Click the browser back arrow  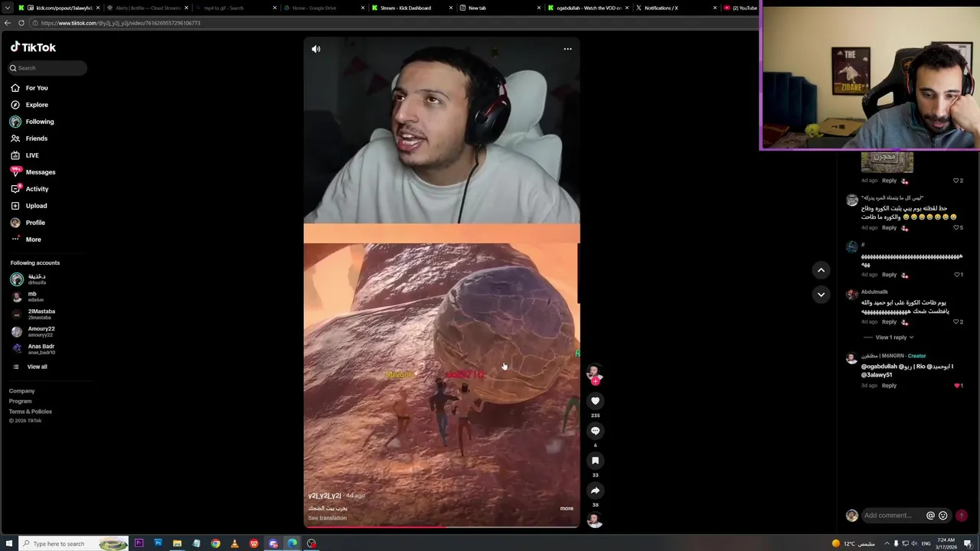pyautogui.click(x=7, y=23)
